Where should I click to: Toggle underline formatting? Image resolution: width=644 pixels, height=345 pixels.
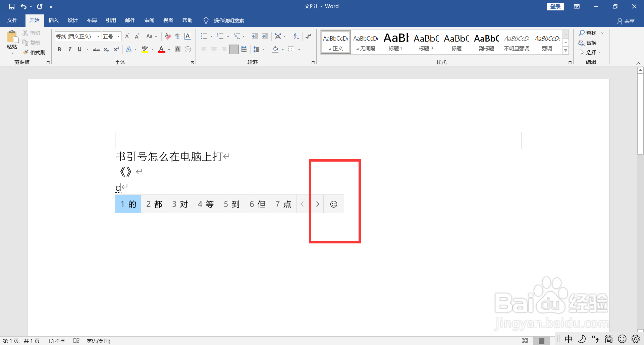79,50
